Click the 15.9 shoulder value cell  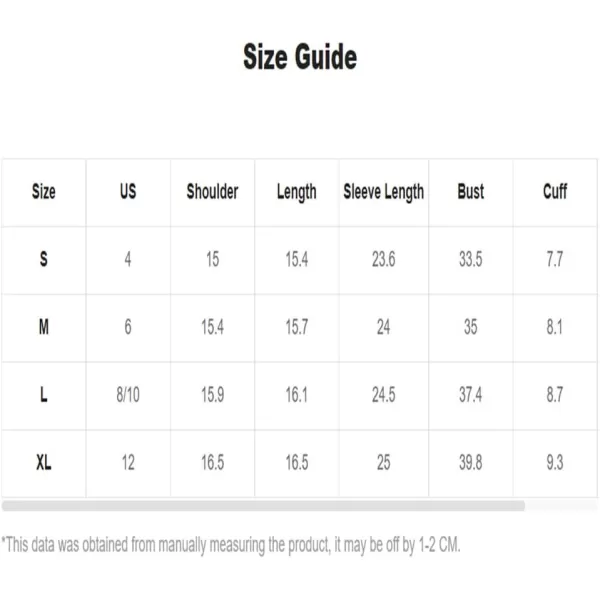(212, 395)
